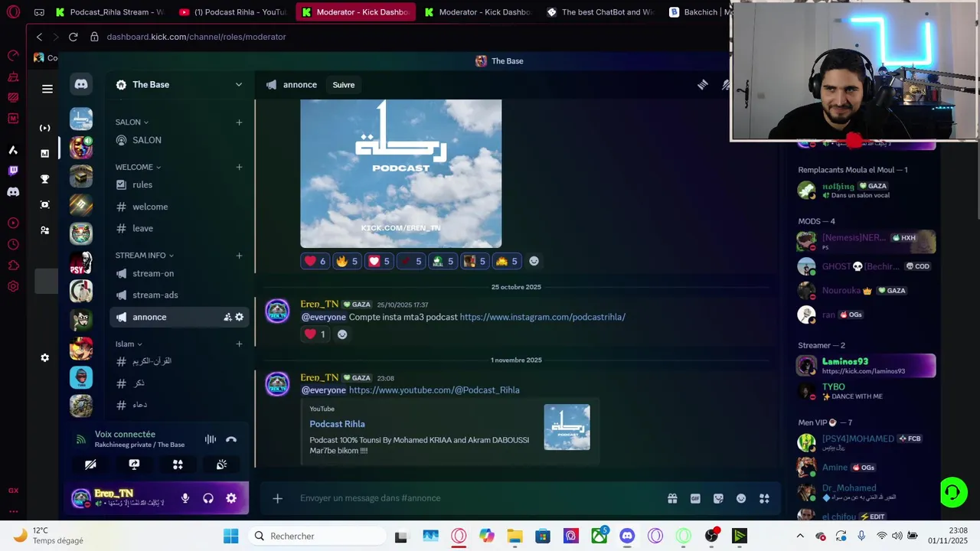Click the Suivre follow button
980x551 pixels.
point(344,85)
